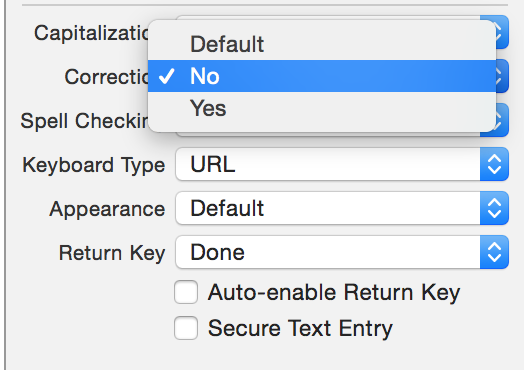The image size is (524, 370).
Task: Select Default in the Correction popup menu
Action: [x=322, y=44]
